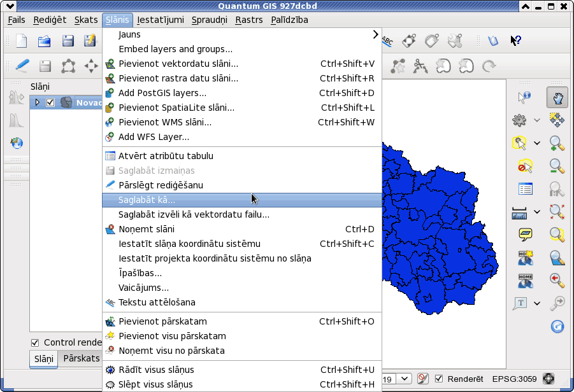Select the node tool polygon icon
The height and width of the screenshot is (392, 574).
[x=68, y=66]
